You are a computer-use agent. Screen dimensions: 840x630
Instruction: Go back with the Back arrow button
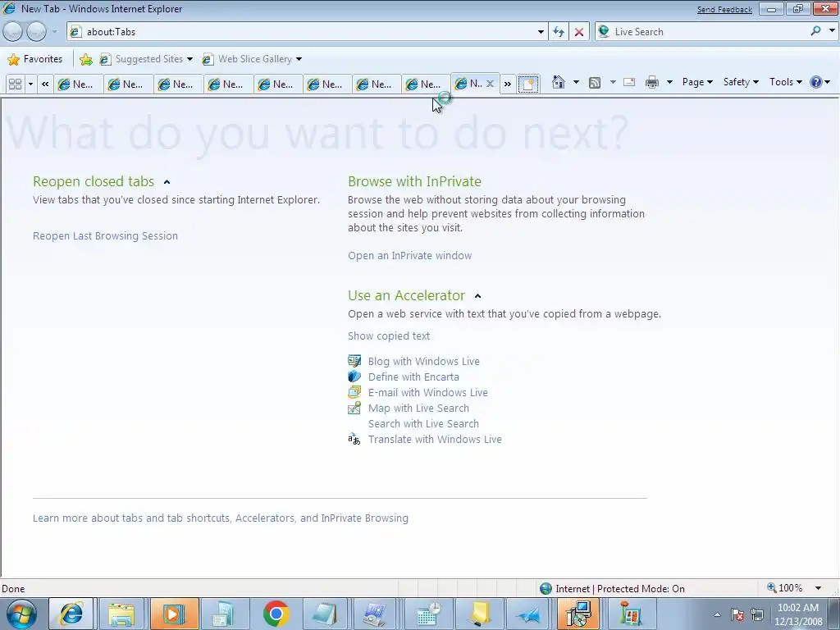click(x=13, y=32)
